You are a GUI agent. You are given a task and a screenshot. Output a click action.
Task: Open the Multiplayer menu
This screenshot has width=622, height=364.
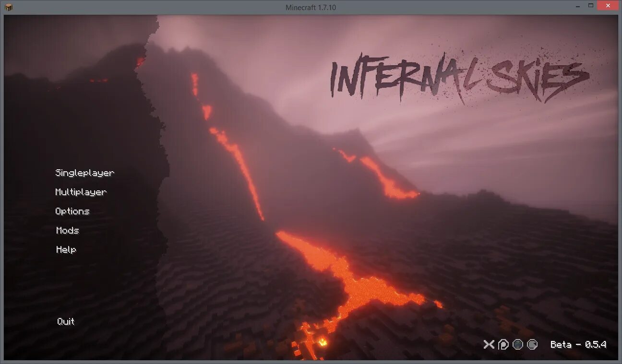[x=81, y=192]
